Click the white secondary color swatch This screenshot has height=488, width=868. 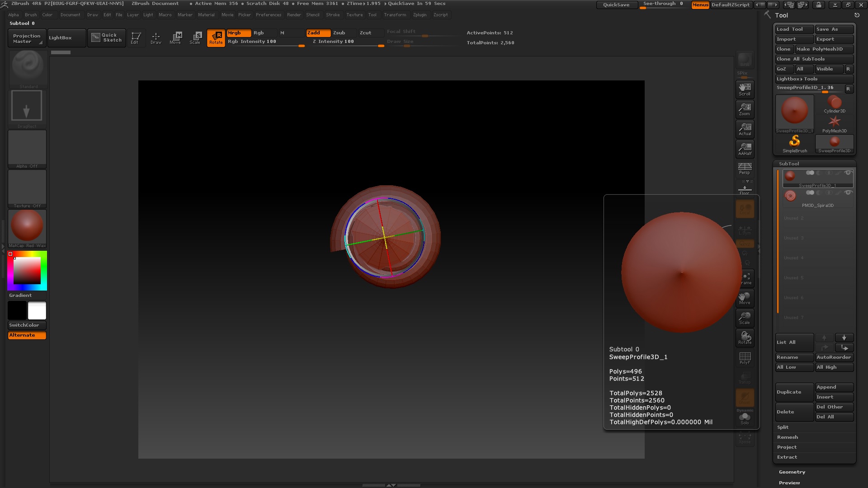tap(37, 311)
